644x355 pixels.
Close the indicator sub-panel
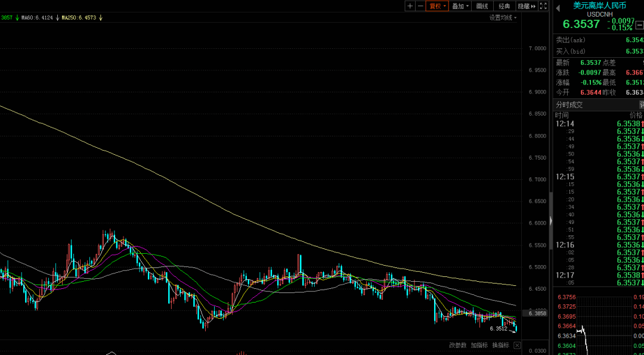point(517,345)
